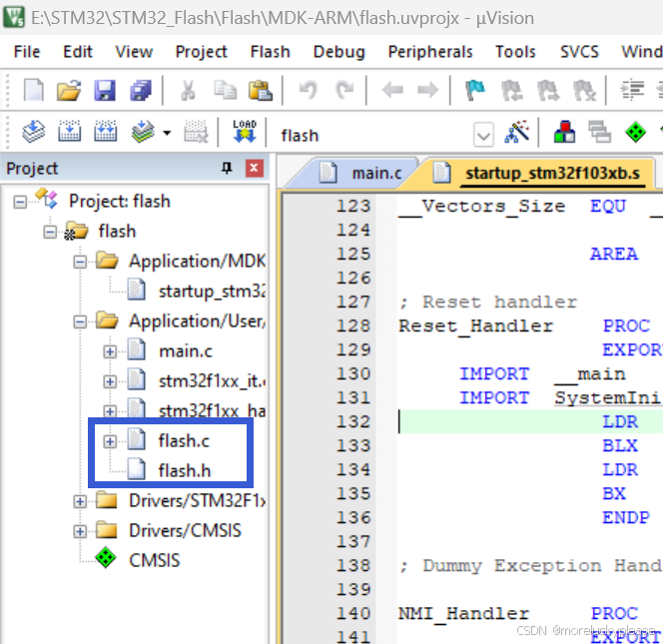This screenshot has width=663, height=644.
Task: Click the ENDP directive on line 136
Action: click(x=626, y=517)
